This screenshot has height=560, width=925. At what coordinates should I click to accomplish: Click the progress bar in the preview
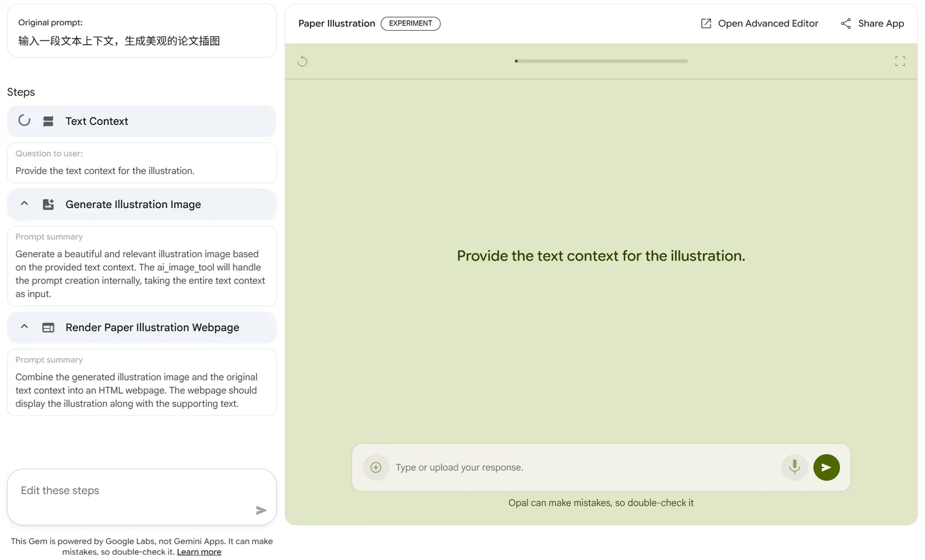point(601,61)
